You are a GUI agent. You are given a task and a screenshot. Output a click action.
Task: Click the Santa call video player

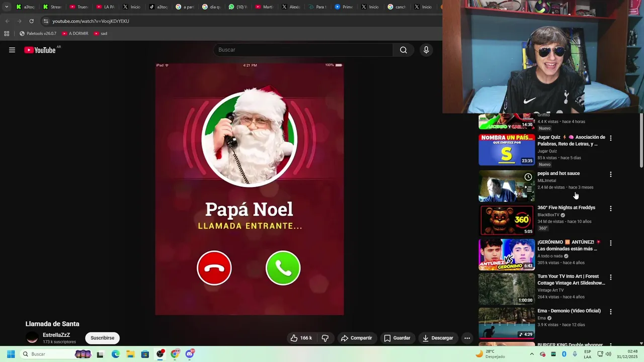pyautogui.click(x=250, y=189)
